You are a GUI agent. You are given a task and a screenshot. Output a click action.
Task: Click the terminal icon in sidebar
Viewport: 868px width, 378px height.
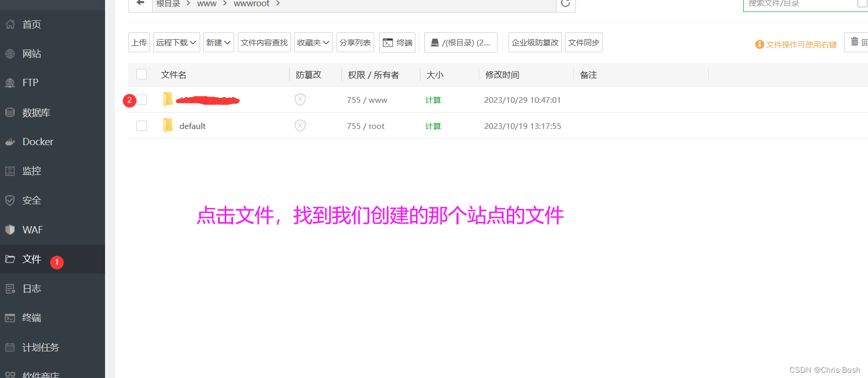(x=10, y=318)
